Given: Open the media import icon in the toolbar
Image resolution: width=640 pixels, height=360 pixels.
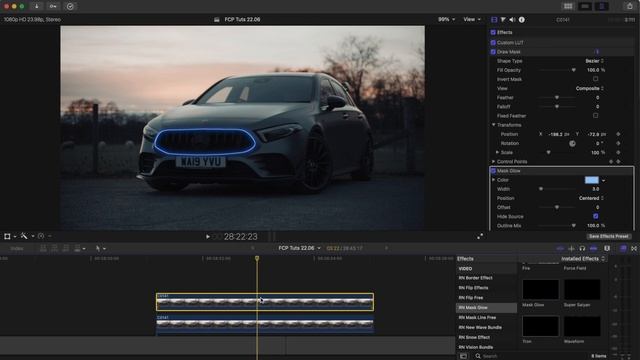Looking at the screenshot, I should [36, 6].
